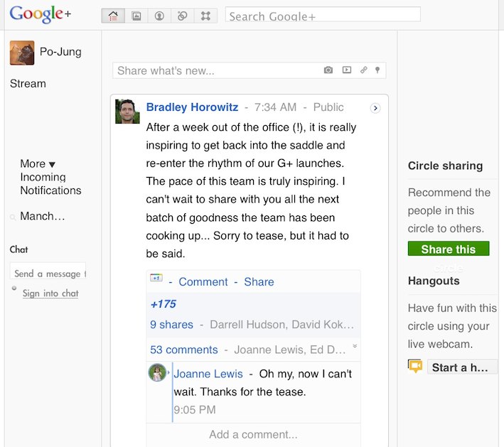This screenshot has width=504, height=447.
Task: Add video via play icon
Action: [x=347, y=70]
